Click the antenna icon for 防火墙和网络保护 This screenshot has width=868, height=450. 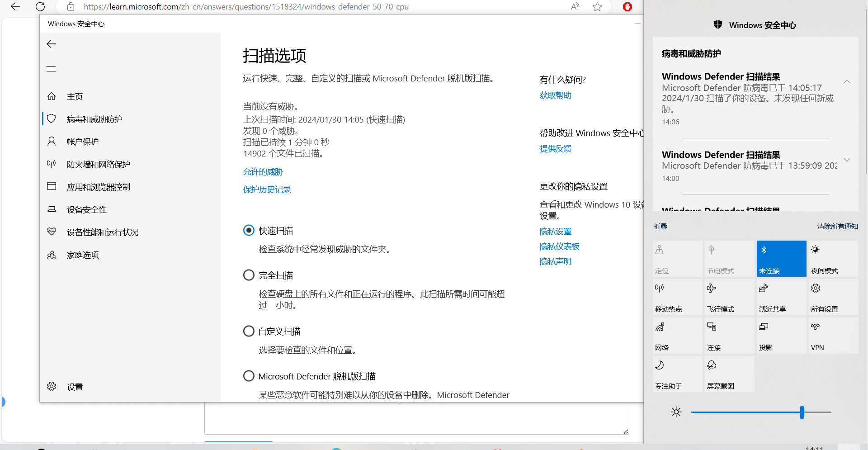pos(52,164)
